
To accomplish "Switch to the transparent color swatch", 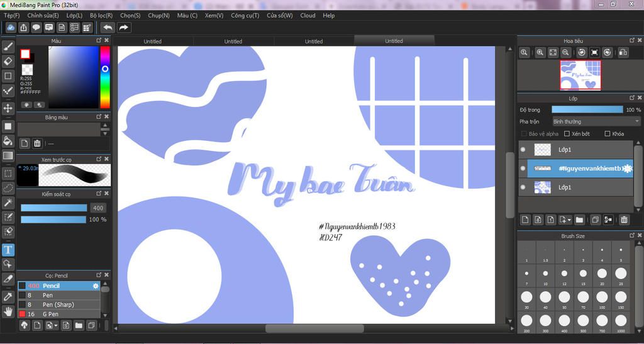I will tap(27, 69).
